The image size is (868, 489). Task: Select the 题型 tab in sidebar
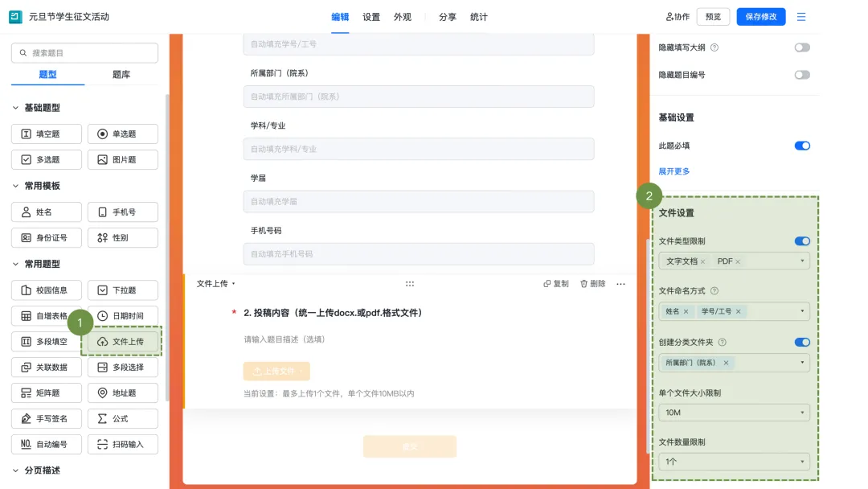pyautogui.click(x=47, y=74)
